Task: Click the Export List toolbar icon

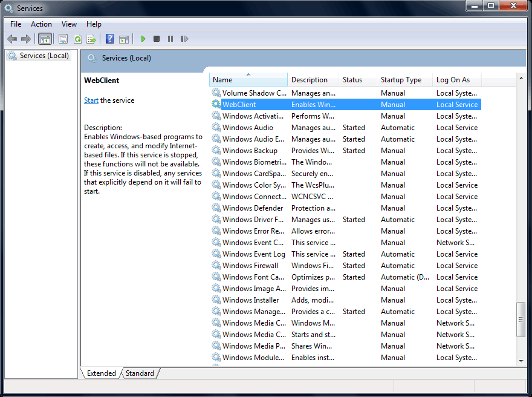Action: (x=91, y=39)
